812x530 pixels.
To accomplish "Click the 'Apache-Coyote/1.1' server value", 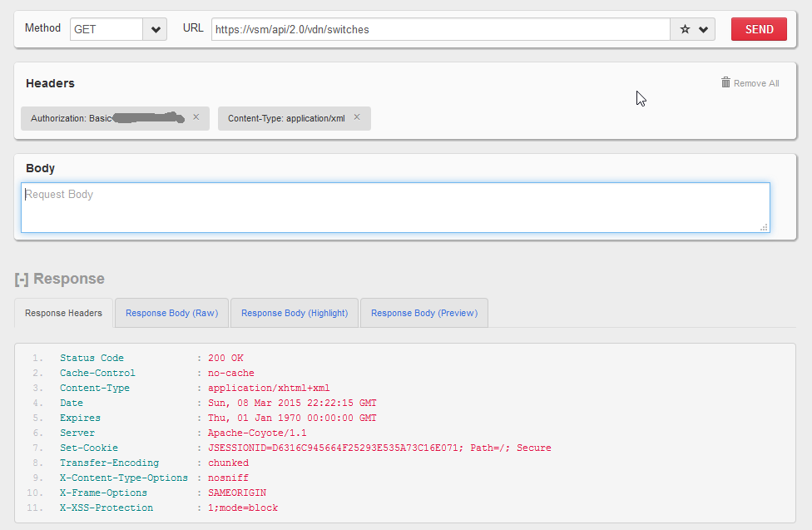I will (x=257, y=433).
